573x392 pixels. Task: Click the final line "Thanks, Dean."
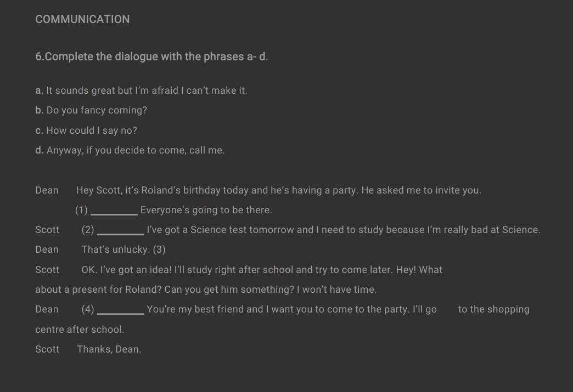[x=109, y=349]
